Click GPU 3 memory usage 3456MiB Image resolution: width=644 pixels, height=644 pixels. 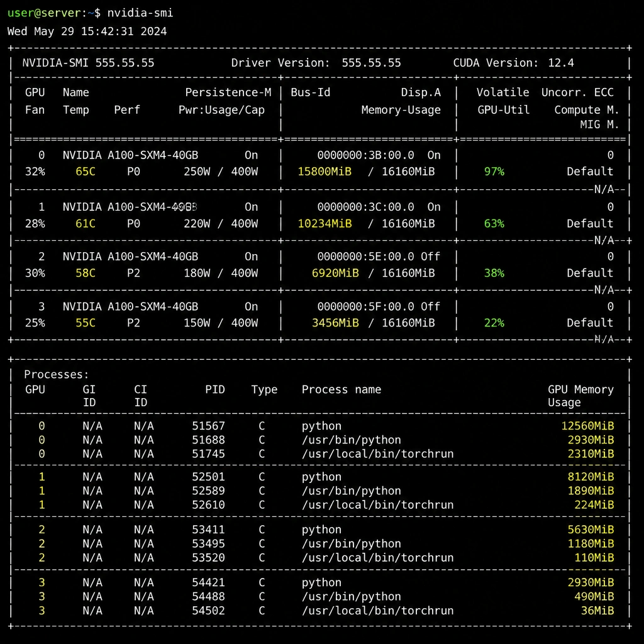click(335, 323)
